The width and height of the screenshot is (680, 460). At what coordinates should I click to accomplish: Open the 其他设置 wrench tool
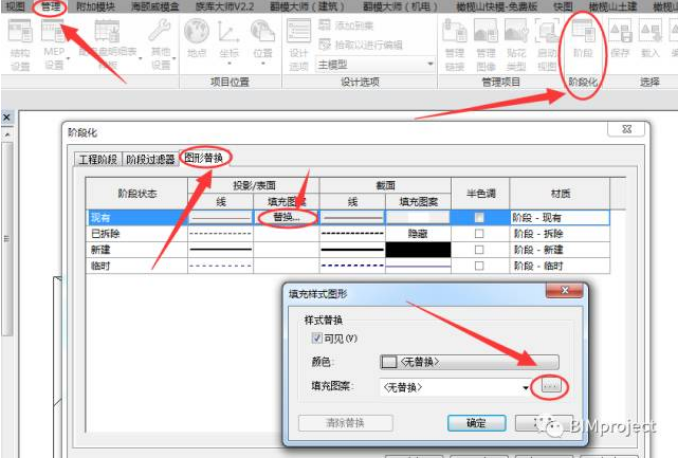click(x=160, y=31)
